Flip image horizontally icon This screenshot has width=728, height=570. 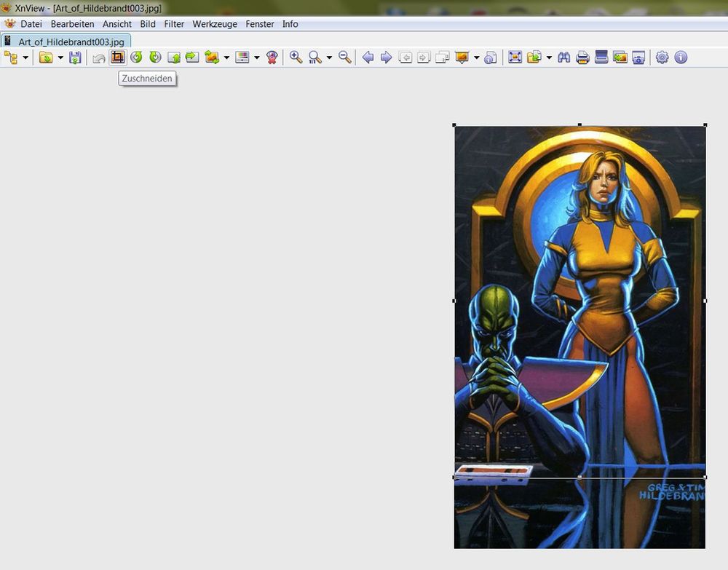[x=192, y=58]
